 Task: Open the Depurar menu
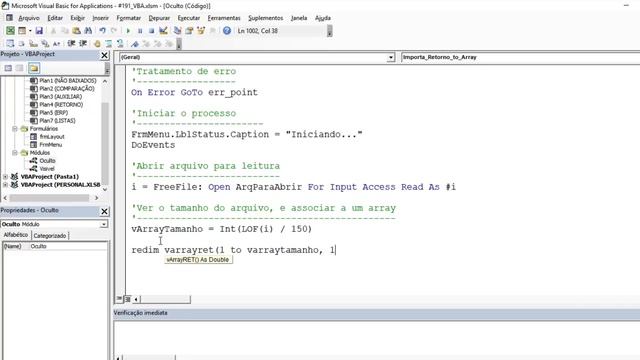(x=159, y=18)
